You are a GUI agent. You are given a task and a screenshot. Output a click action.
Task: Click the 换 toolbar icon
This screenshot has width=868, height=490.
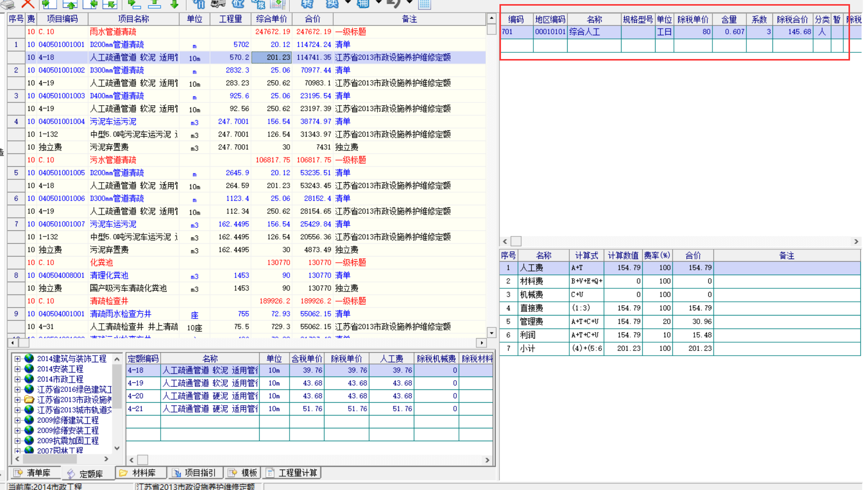click(332, 4)
